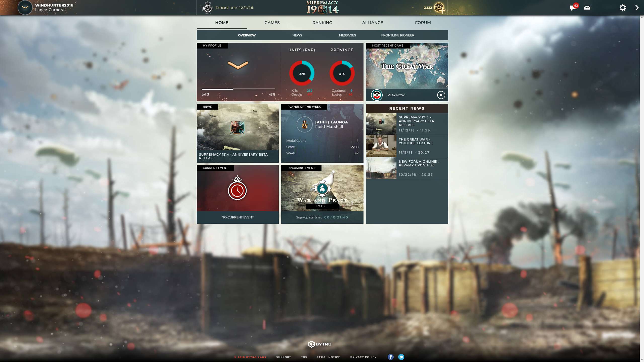Image resolution: width=644 pixels, height=362 pixels.
Task: Click the level 3 progress bar
Action: coord(238,89)
